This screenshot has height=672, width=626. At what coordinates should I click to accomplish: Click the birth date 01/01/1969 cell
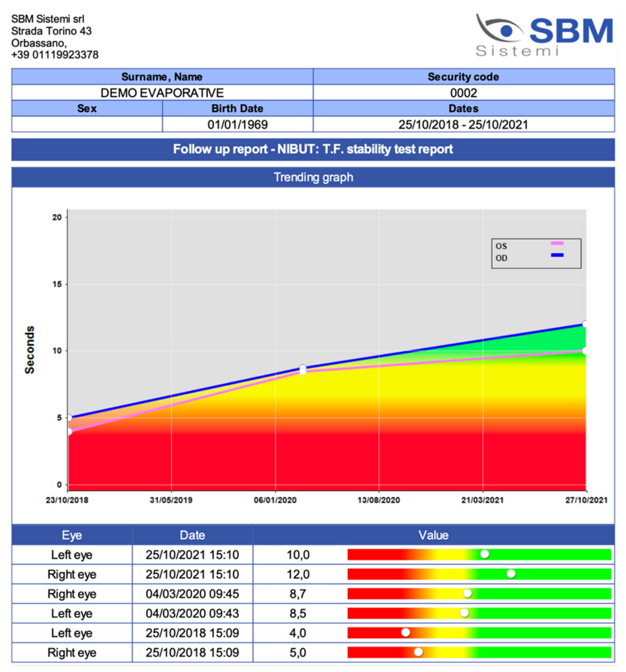pos(237,124)
